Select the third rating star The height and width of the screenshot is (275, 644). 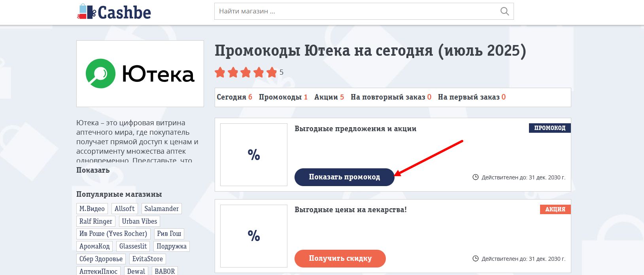[x=246, y=72]
